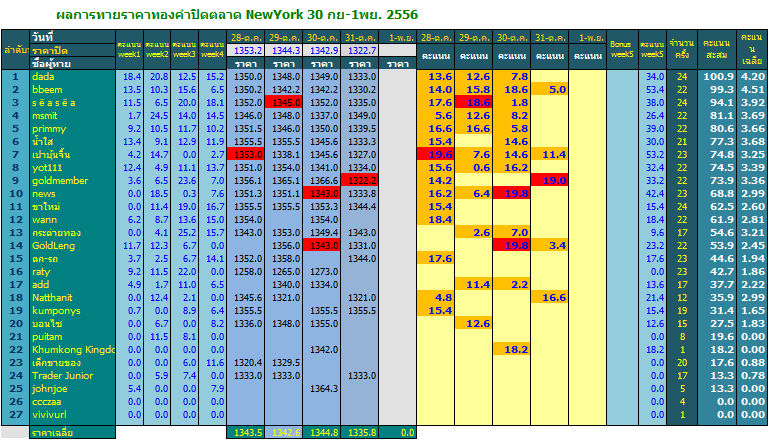Screen dimensions: 772x442
Task: Click the closing price cell 1353.2
Action: point(246,50)
